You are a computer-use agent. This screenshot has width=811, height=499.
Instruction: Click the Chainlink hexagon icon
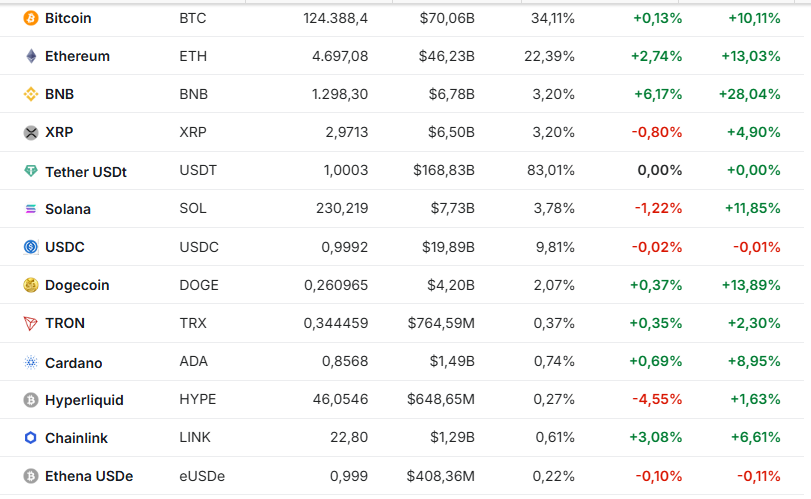click(30, 438)
